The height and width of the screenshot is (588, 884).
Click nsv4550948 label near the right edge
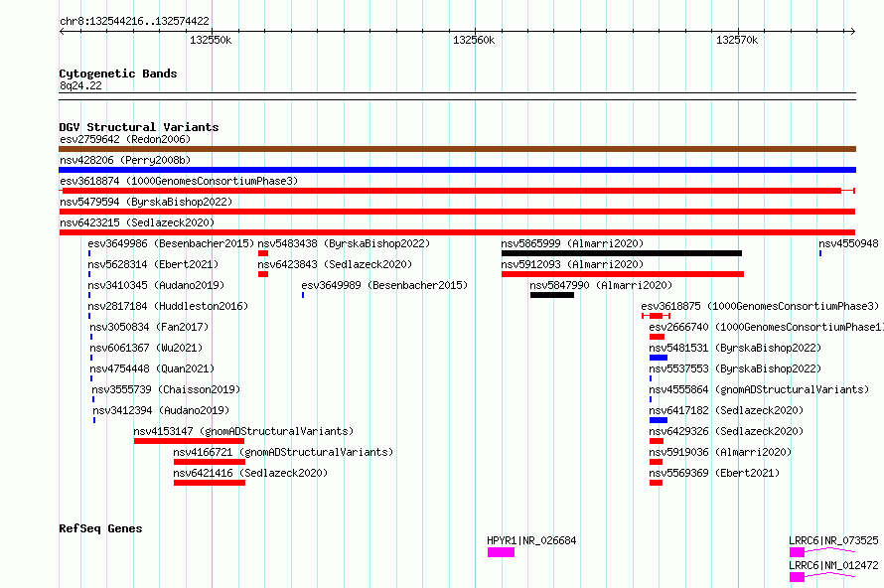pos(848,243)
